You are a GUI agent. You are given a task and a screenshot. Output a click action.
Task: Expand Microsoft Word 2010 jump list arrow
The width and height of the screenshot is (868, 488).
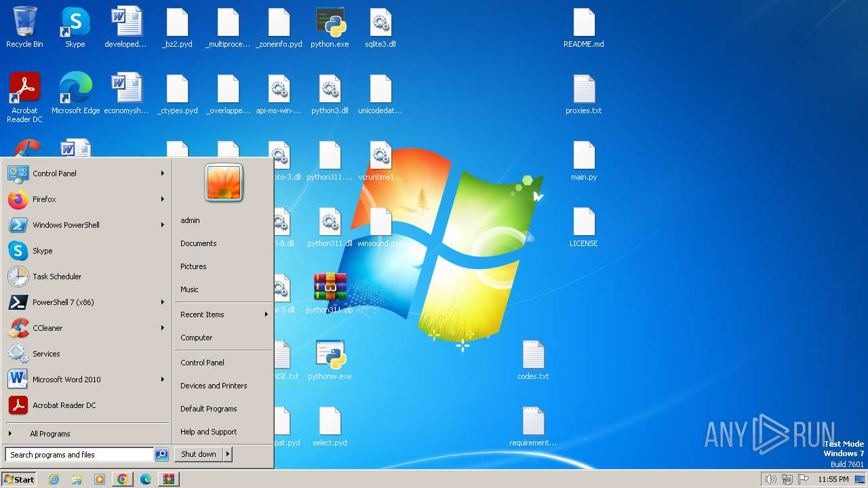[163, 380]
